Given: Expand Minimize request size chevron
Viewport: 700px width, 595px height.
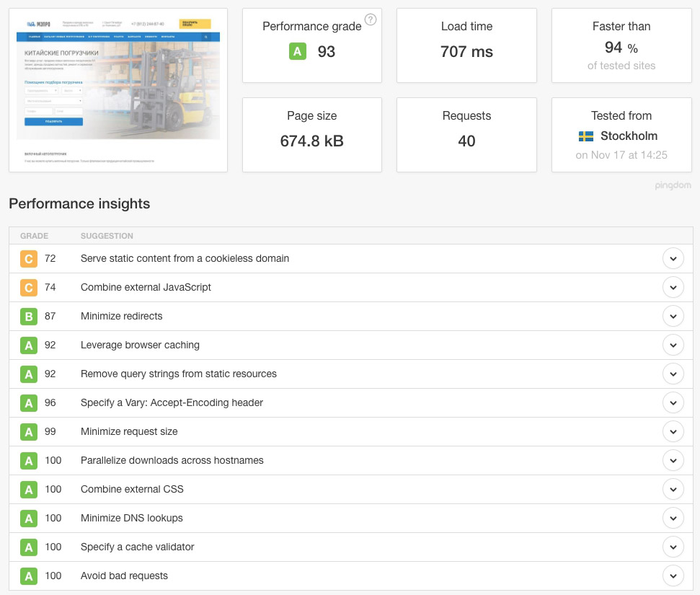Looking at the screenshot, I should click(673, 432).
